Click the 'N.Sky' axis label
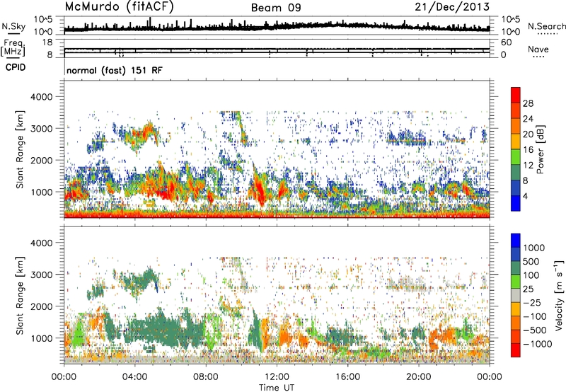Image resolution: width=566 pixels, height=392 pixels. pos(13,26)
